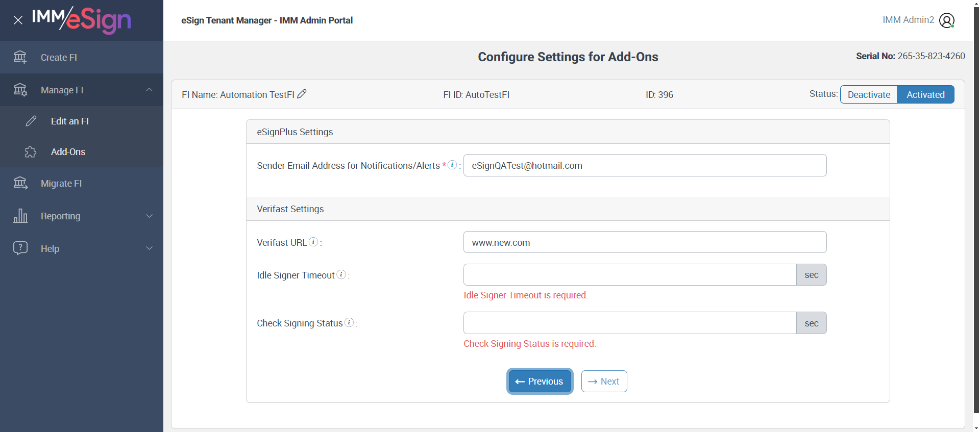Viewport: 980px width, 432px height.
Task: Click the Add-Ons puzzle piece icon
Action: (31, 152)
